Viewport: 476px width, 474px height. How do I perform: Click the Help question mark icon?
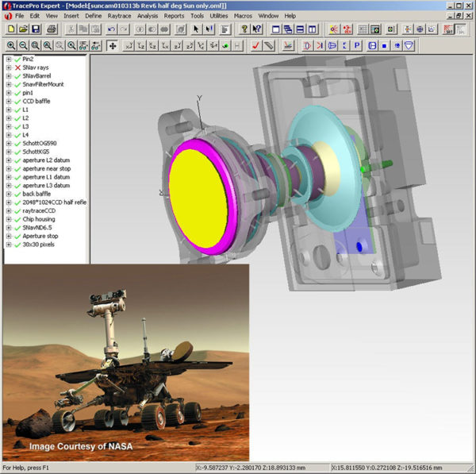point(244,29)
